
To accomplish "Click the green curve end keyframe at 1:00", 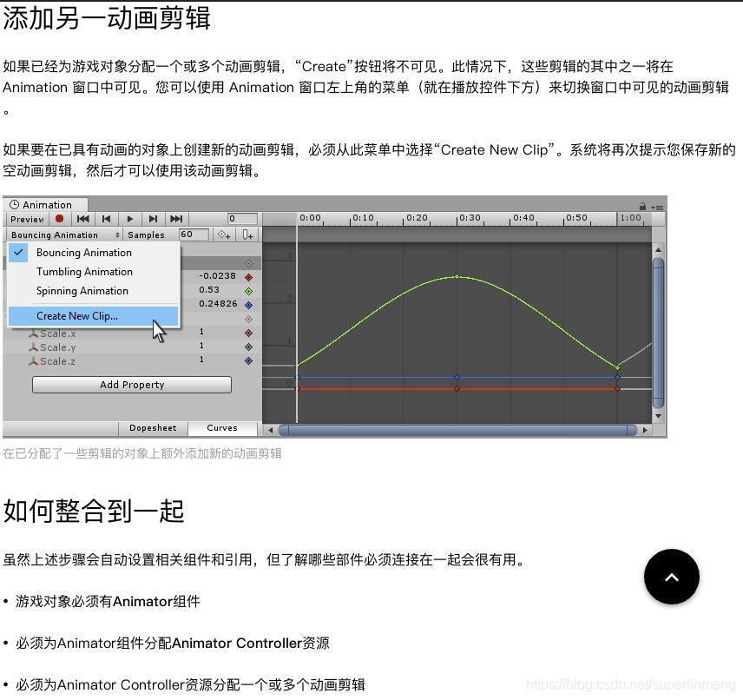I will pos(617,367).
